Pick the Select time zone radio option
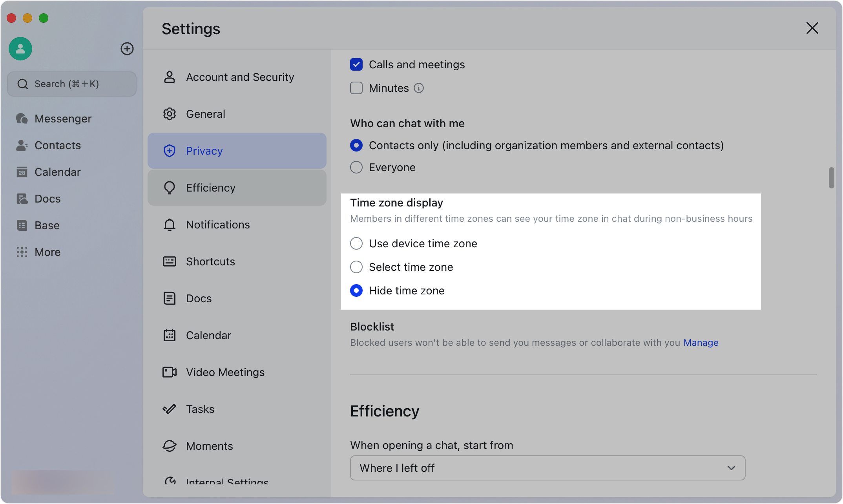Viewport: 843px width, 504px height. (x=356, y=267)
